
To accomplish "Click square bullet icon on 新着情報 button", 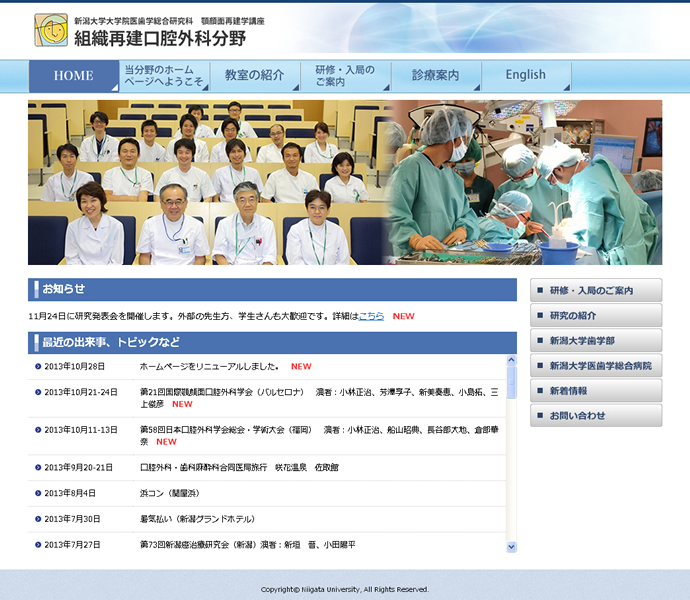I will pos(540,390).
